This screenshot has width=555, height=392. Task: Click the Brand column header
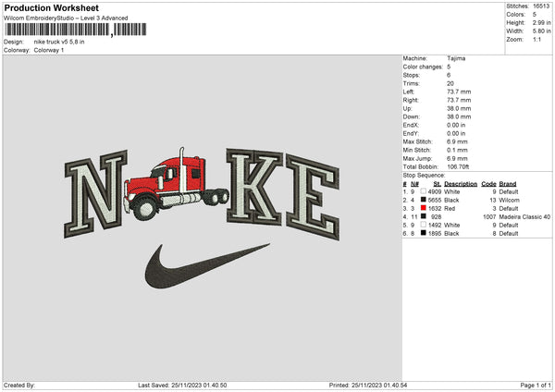[508, 184]
